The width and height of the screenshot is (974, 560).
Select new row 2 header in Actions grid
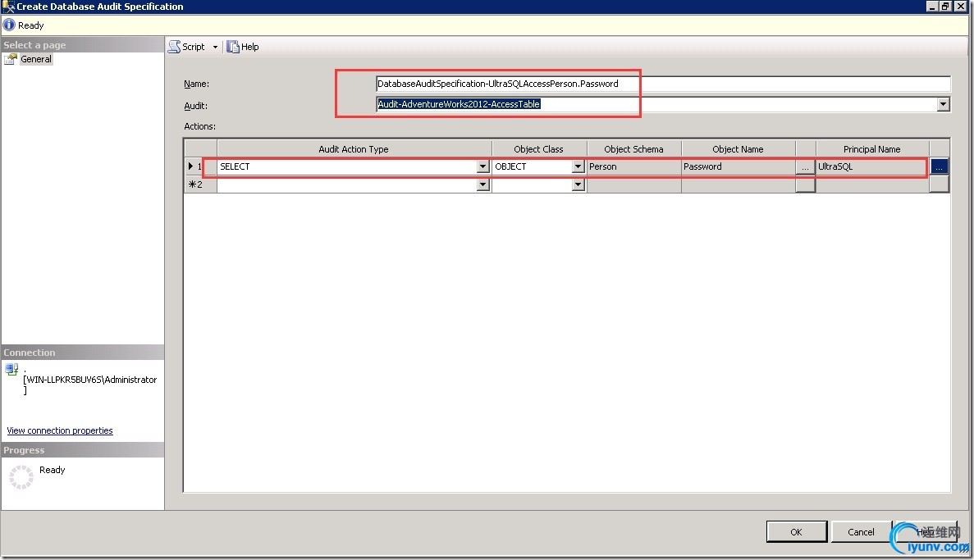click(x=200, y=184)
